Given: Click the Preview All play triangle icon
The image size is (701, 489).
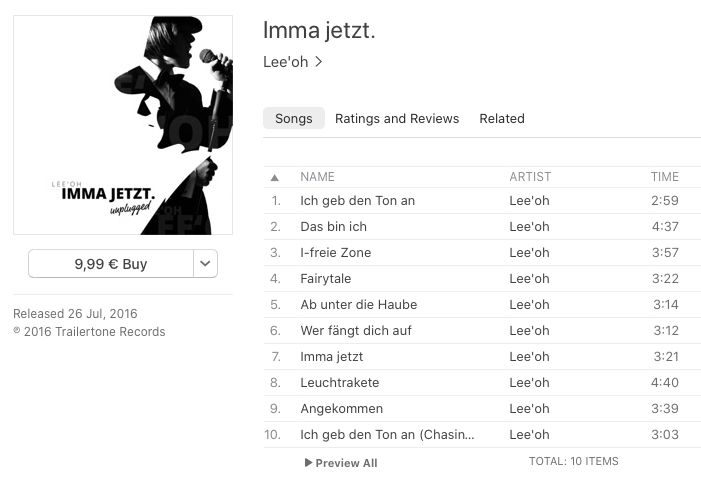Looking at the screenshot, I should pos(308,463).
